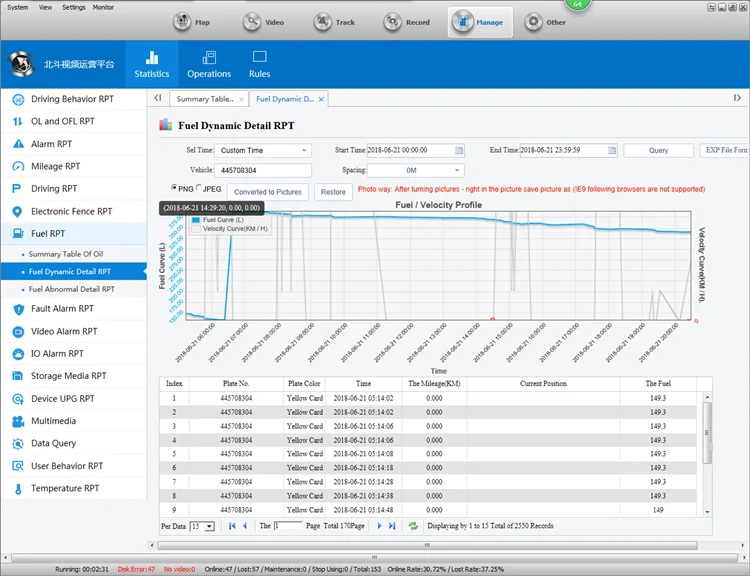
Task: Expand the Sel Time dropdown
Action: click(305, 150)
